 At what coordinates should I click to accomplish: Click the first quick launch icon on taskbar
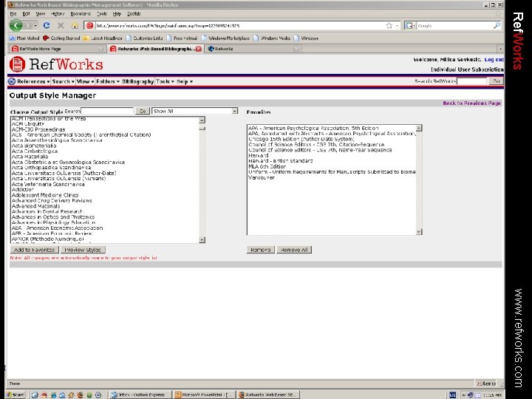tap(35, 395)
